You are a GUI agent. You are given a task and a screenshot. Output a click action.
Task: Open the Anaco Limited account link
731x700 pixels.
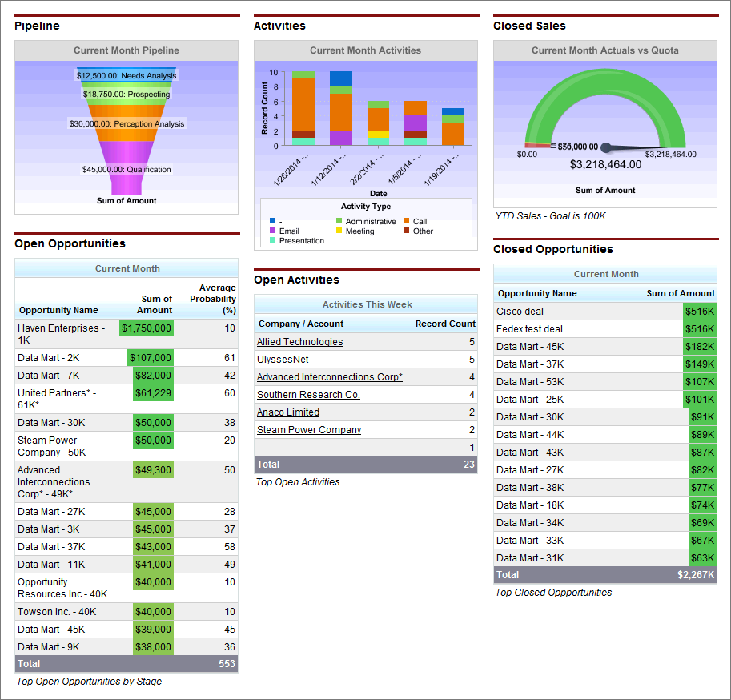(x=287, y=412)
